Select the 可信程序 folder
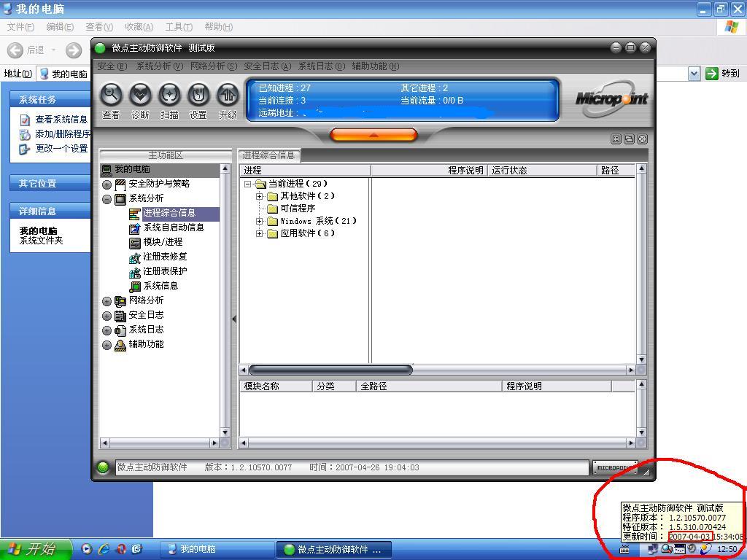The image size is (747, 560). click(x=291, y=209)
